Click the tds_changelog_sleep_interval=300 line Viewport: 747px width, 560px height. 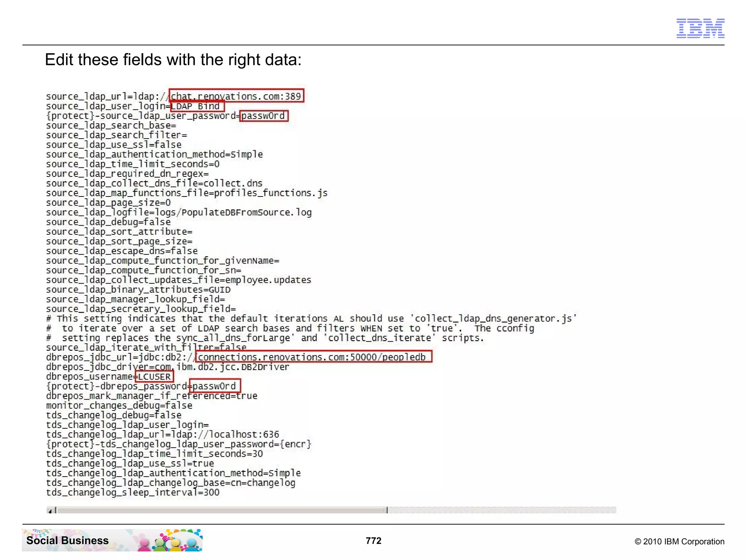coord(133,493)
